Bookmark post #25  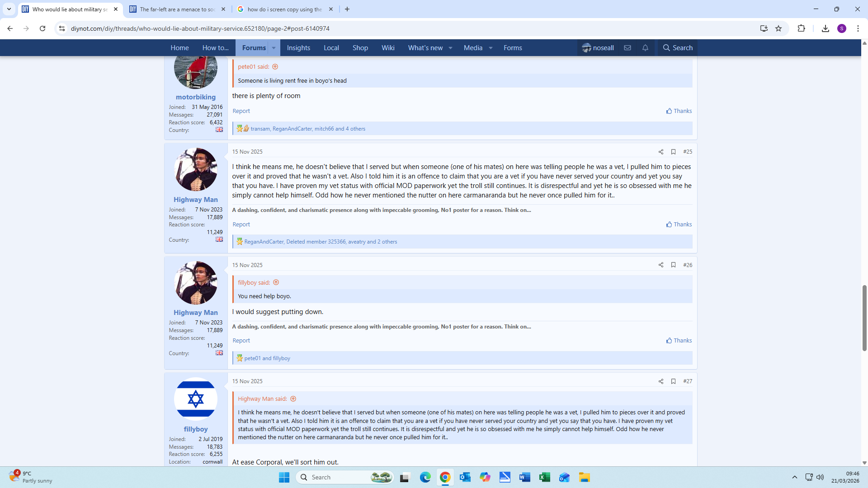point(673,152)
